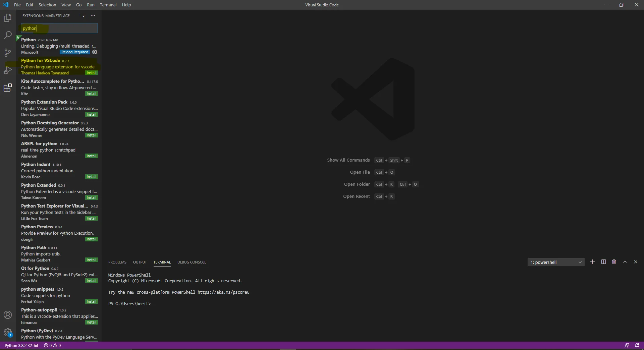644x350 pixels.
Task: Select Python 3.8.2 32-bit interpreter status
Action: [21, 345]
